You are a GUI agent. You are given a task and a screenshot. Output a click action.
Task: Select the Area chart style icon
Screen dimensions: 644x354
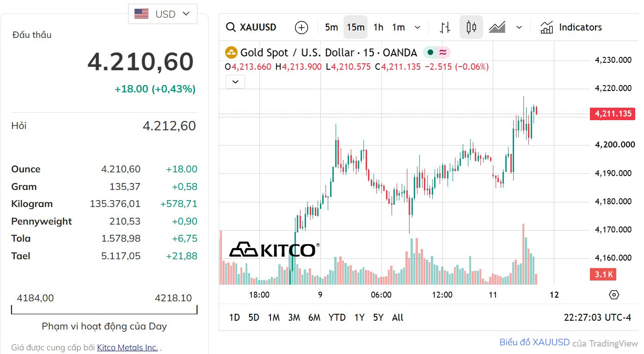[497, 27]
